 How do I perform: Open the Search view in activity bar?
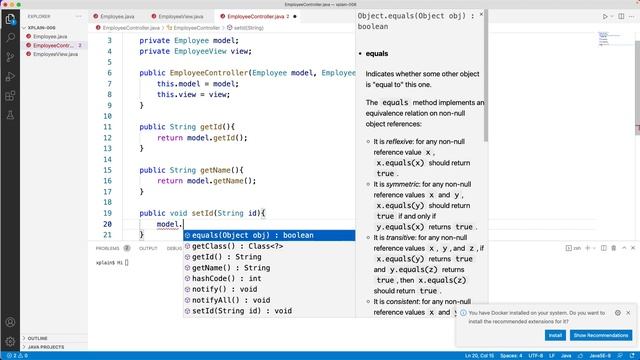tap(10, 38)
